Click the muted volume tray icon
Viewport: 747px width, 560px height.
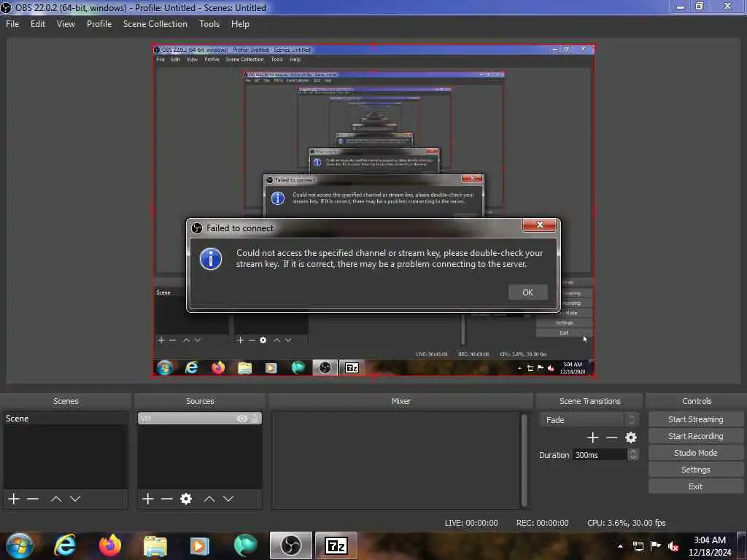tap(673, 547)
